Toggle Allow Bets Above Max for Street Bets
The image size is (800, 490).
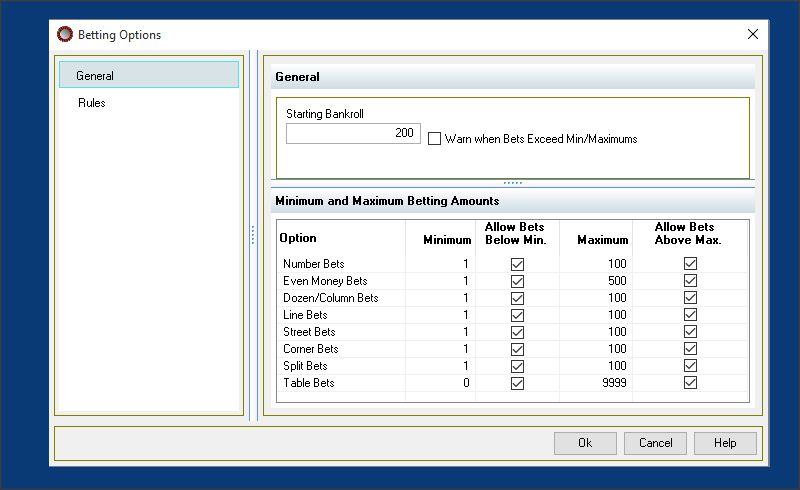(690, 331)
